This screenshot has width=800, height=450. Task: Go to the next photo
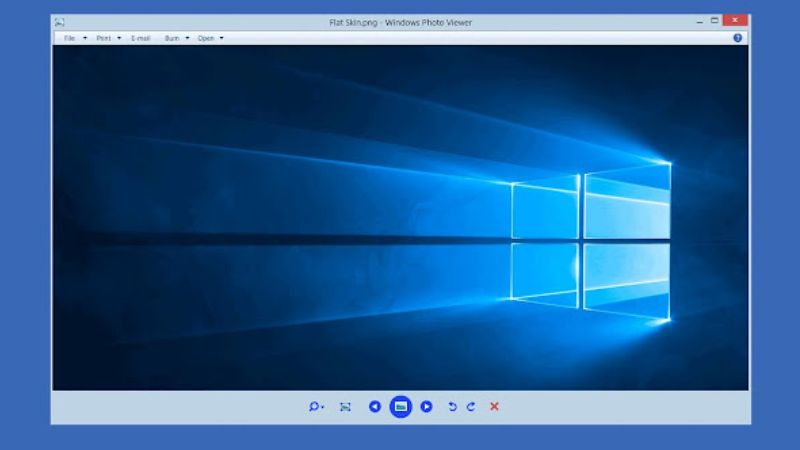(x=427, y=406)
